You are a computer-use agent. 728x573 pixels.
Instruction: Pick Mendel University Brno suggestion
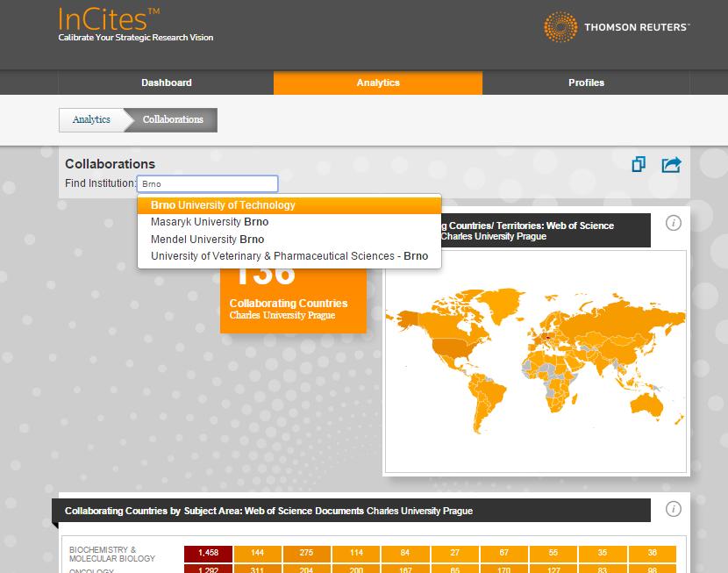coord(289,240)
